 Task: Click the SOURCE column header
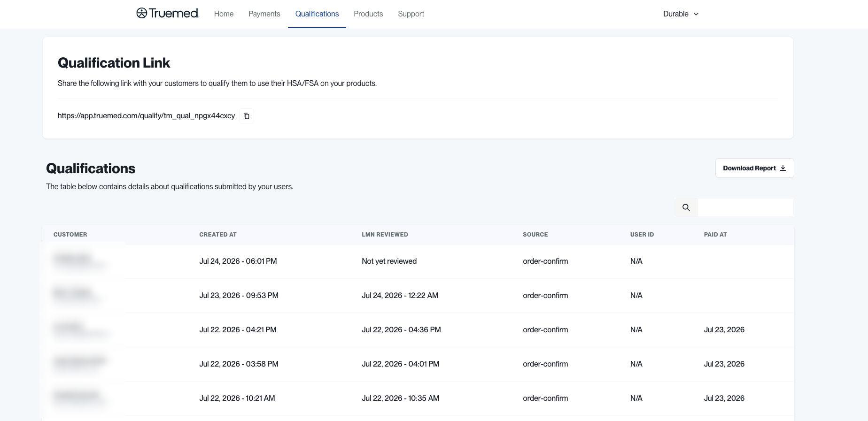[x=535, y=235]
